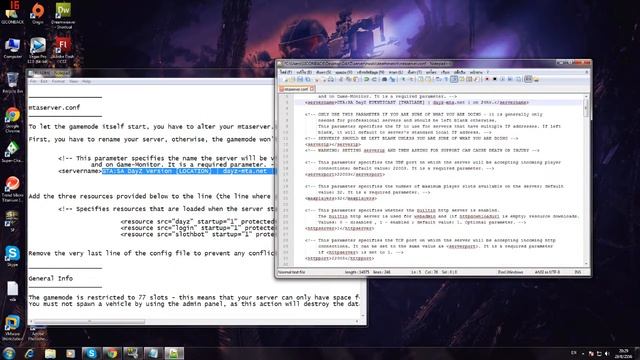This screenshot has height=360, width=640.
Task: Click the resource src="slothbot" line in Notepad
Action: click(198, 234)
